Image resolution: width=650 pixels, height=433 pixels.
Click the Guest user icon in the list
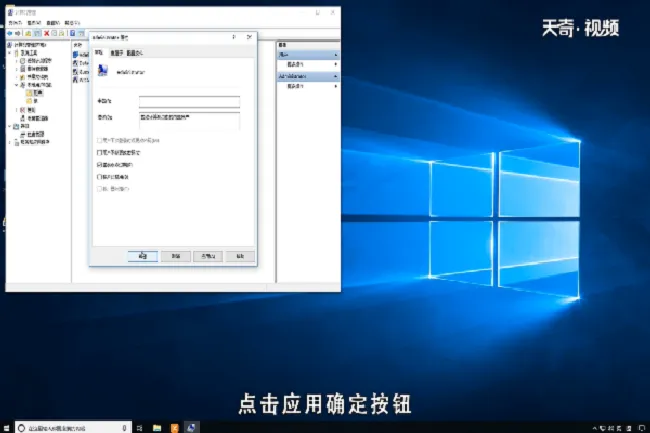click(x=75, y=72)
